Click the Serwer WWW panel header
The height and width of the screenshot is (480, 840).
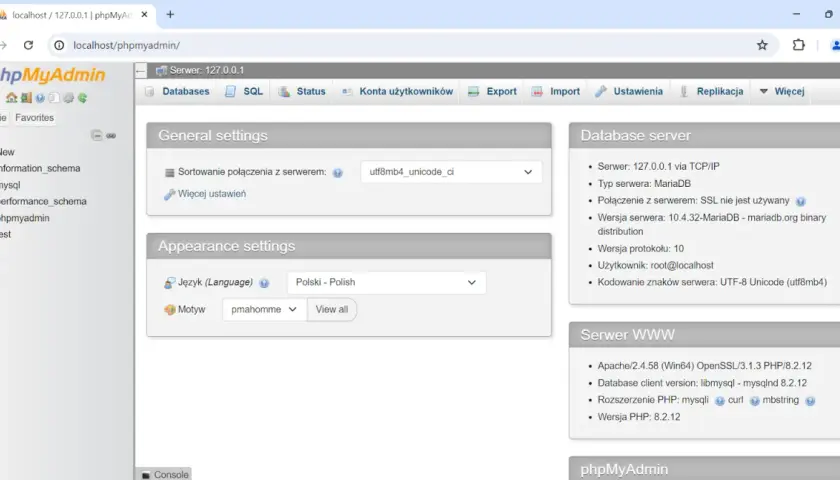click(705, 335)
